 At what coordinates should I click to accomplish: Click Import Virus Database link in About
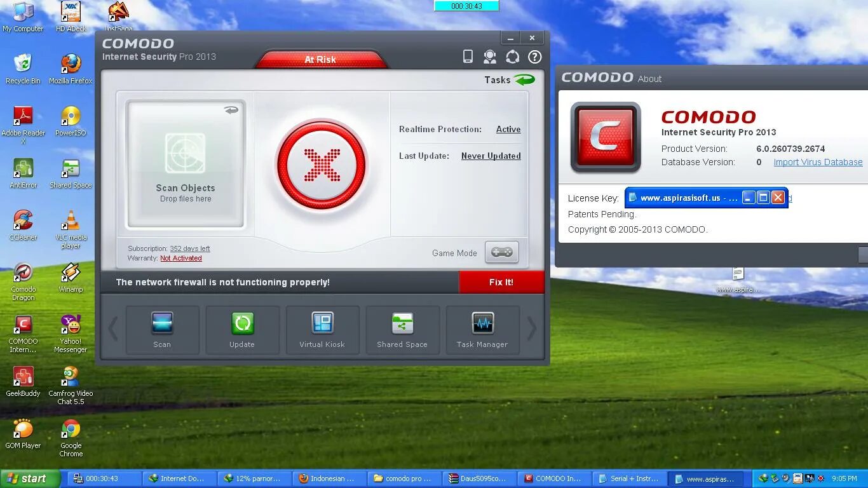[x=818, y=162]
